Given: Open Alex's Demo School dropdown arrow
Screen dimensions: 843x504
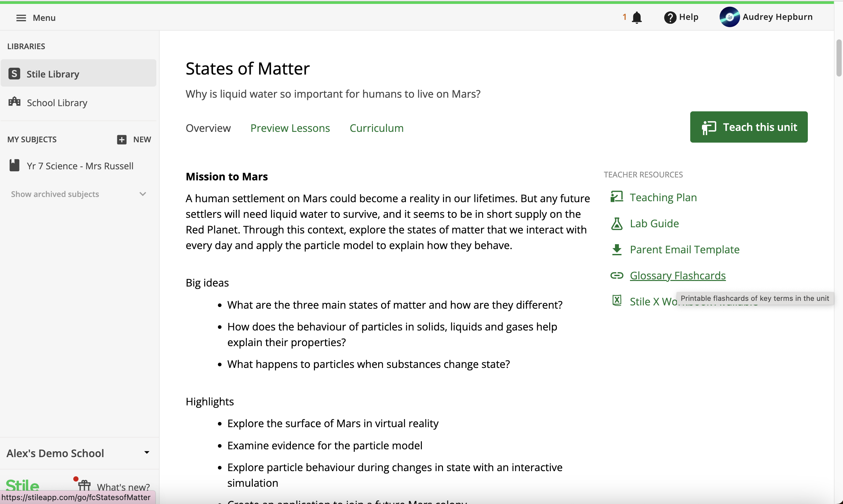Looking at the screenshot, I should pos(147,452).
